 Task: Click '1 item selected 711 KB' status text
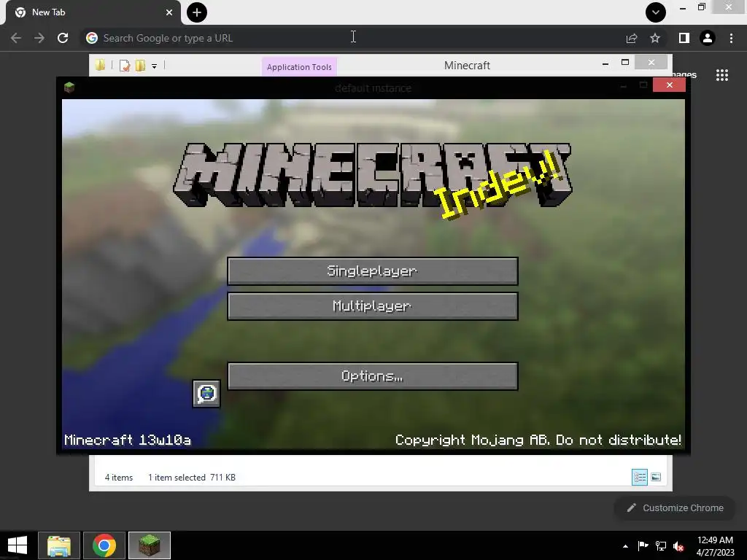point(192,477)
